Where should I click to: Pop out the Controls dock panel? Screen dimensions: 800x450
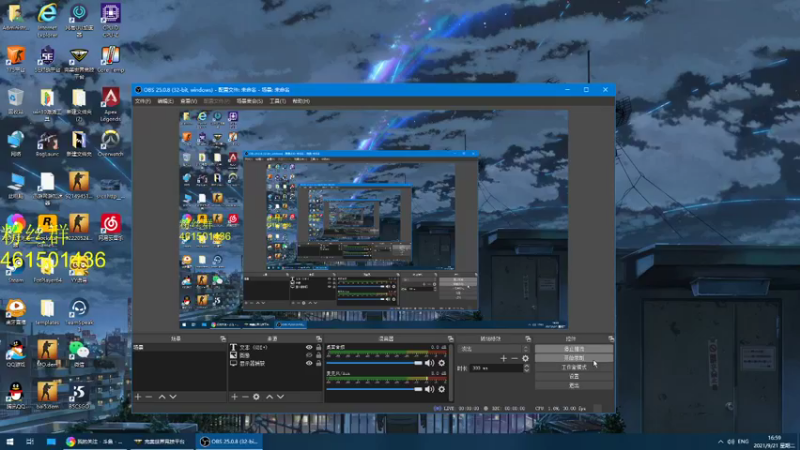click(611, 339)
